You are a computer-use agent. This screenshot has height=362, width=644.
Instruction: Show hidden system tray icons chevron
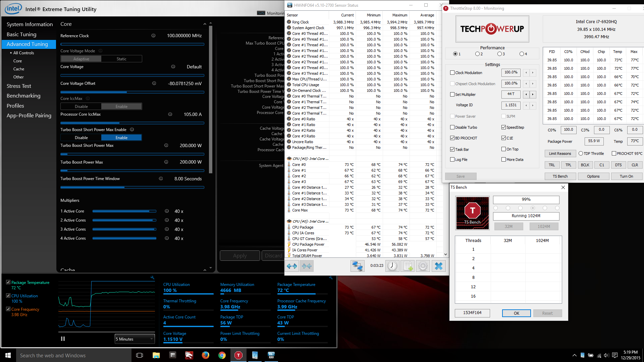[574, 355]
